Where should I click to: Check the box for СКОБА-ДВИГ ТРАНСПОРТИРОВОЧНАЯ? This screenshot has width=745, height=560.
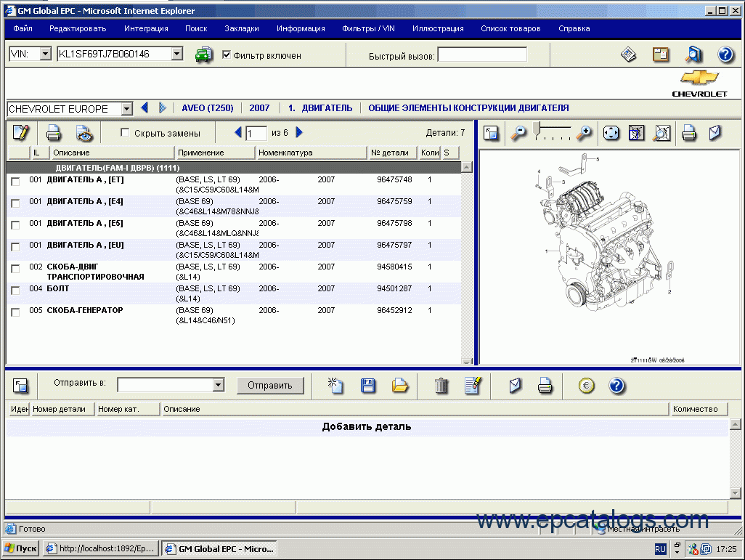coord(15,269)
